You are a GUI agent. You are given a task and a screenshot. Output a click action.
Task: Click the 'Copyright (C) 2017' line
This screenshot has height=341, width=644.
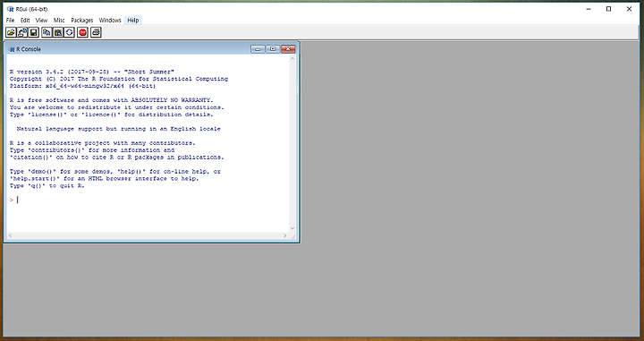119,79
